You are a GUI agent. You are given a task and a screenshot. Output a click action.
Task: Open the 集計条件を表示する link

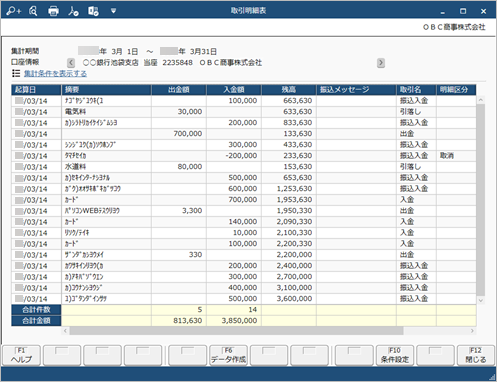55,74
